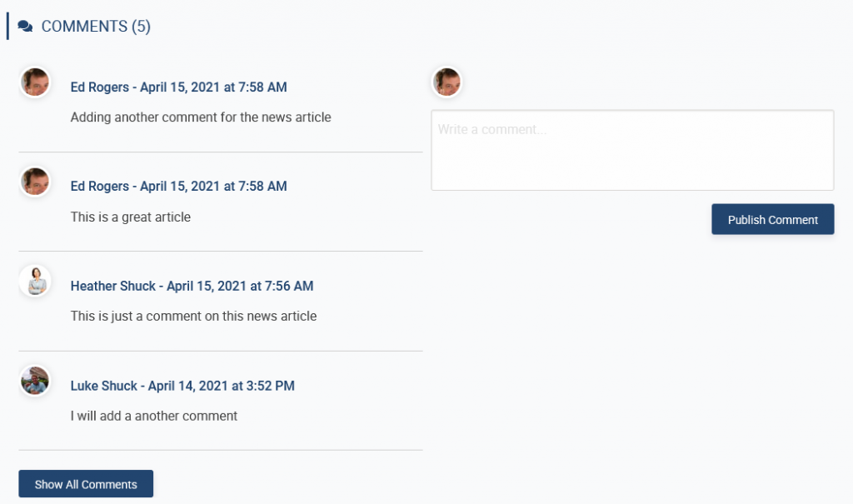Click the Luke Shuck author name
This screenshot has height=504, width=853.
click(x=103, y=387)
